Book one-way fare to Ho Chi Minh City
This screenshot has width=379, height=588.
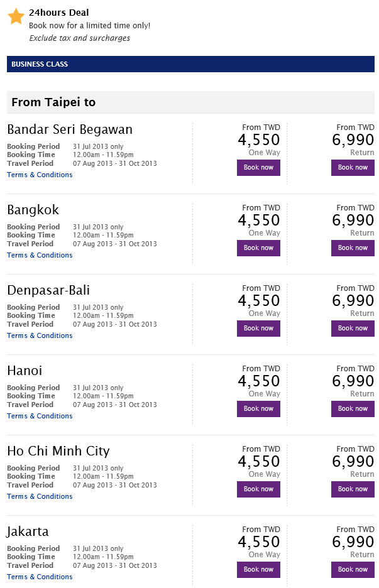pyautogui.click(x=258, y=489)
